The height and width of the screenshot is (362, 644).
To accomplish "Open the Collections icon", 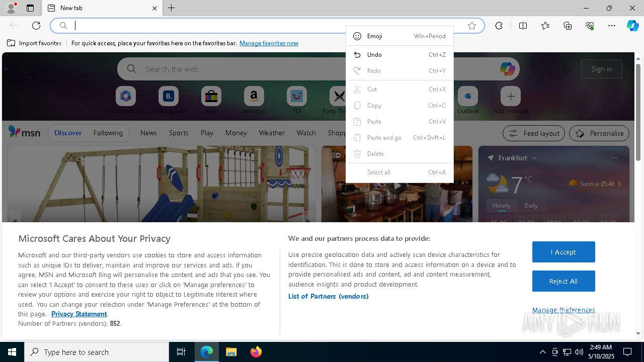I will click(x=568, y=26).
